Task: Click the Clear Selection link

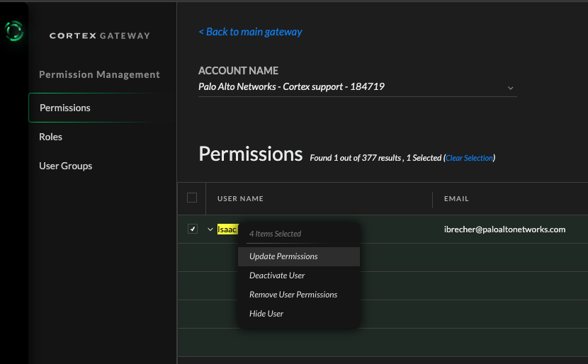Action: (x=469, y=158)
